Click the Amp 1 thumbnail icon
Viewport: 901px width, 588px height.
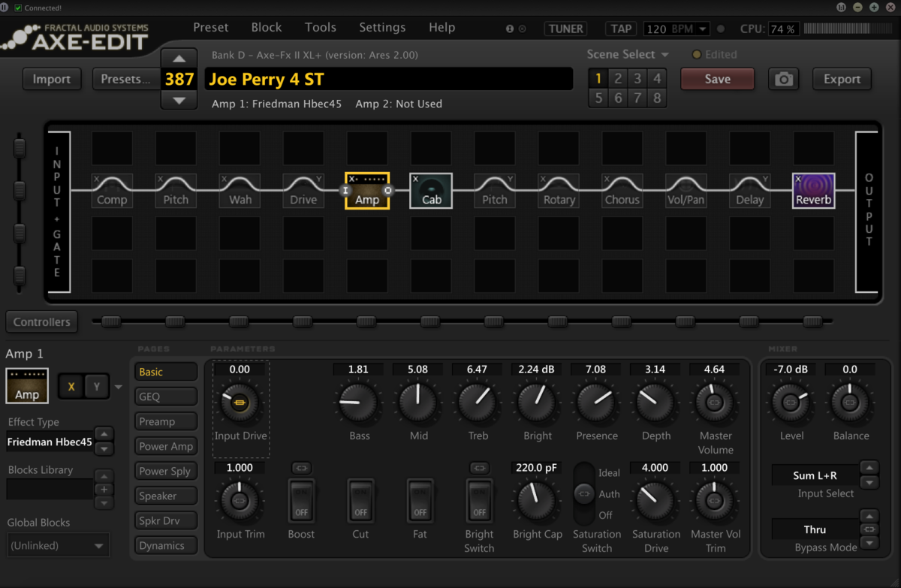(27, 386)
